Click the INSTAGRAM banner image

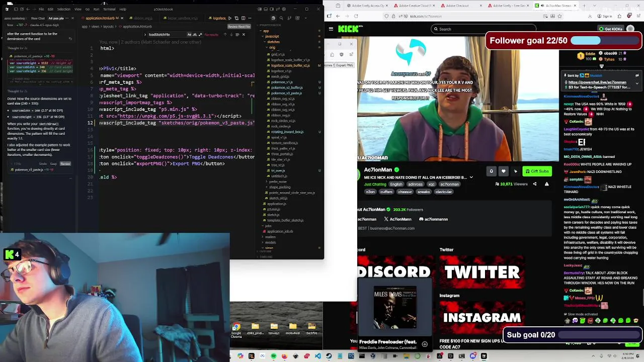[481, 318]
